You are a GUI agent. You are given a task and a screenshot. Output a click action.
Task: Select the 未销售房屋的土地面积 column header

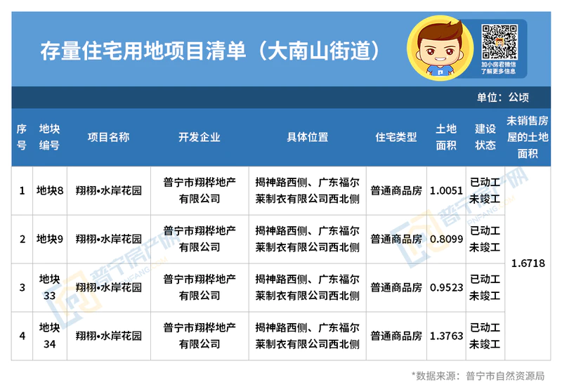(x=527, y=137)
